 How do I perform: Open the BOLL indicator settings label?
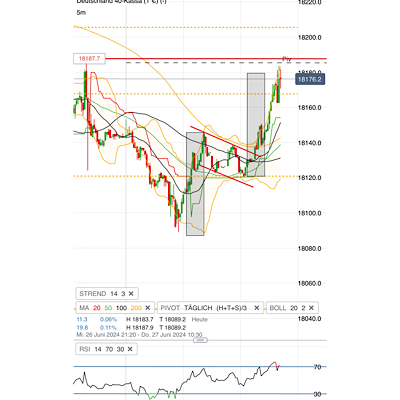pyautogui.click(x=278, y=308)
